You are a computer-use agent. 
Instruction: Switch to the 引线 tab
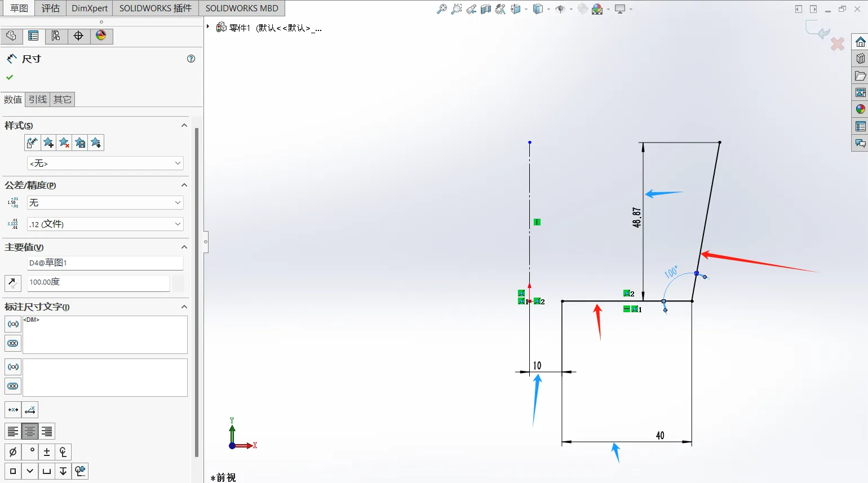coord(38,100)
